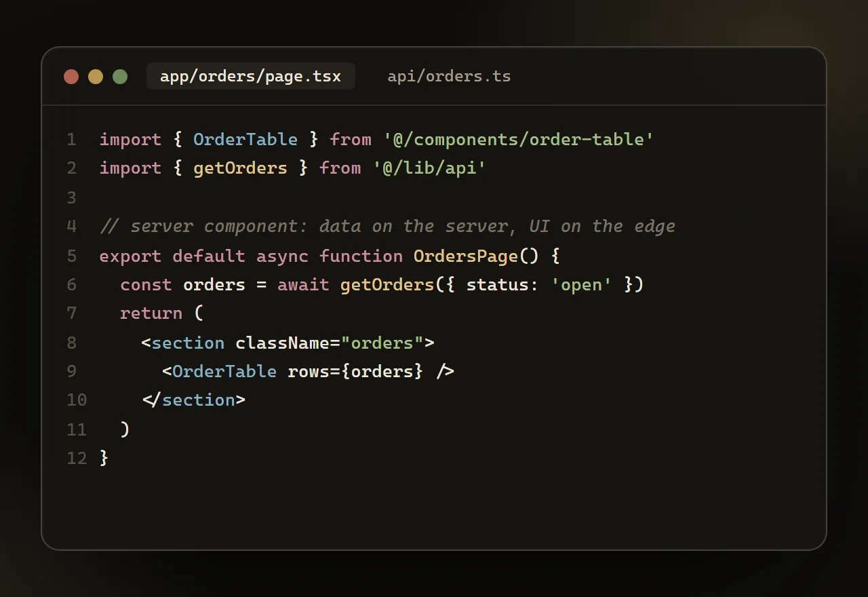Click the 'open' status string value

tap(581, 284)
